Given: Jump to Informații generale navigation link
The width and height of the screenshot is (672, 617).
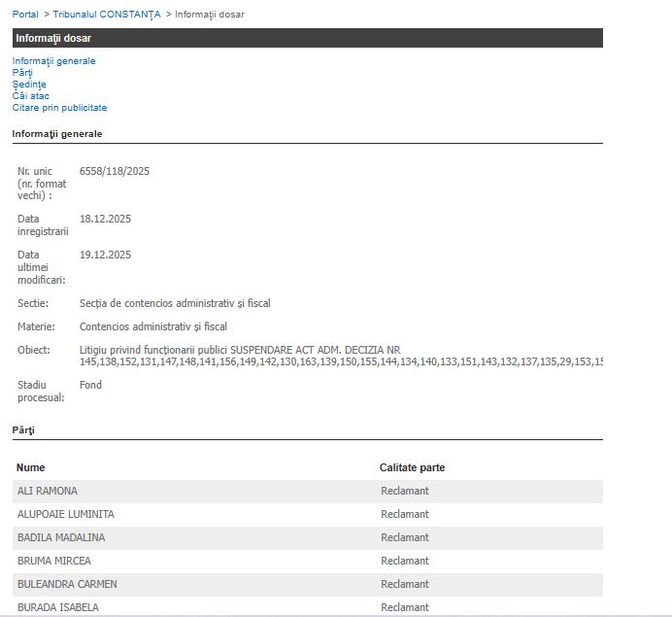Looking at the screenshot, I should pos(53,61).
